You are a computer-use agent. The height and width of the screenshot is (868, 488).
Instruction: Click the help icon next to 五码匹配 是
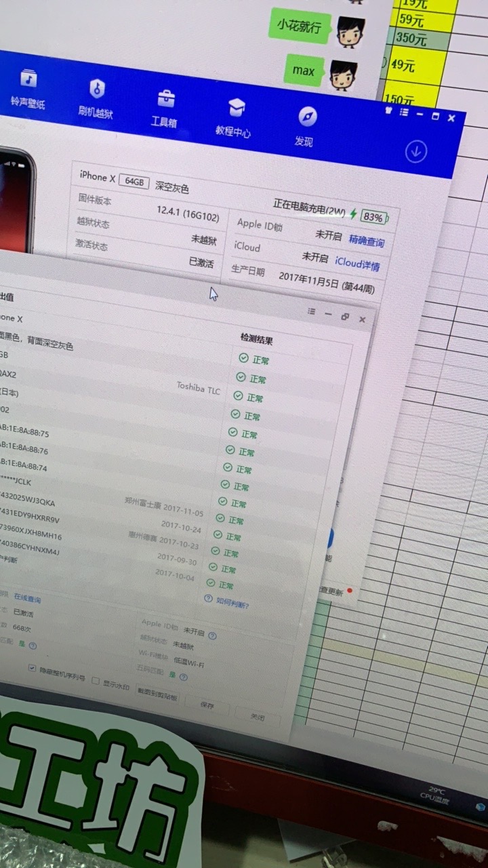click(x=184, y=677)
